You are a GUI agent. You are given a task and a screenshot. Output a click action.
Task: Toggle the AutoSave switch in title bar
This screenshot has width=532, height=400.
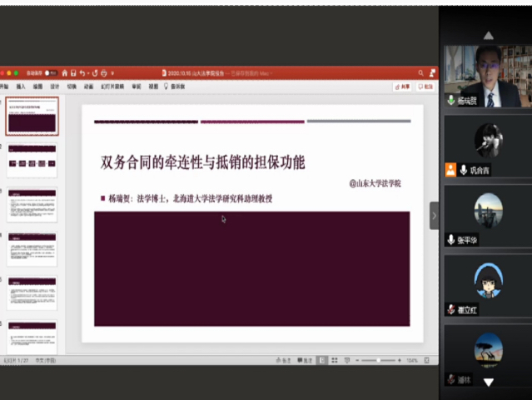coord(51,72)
